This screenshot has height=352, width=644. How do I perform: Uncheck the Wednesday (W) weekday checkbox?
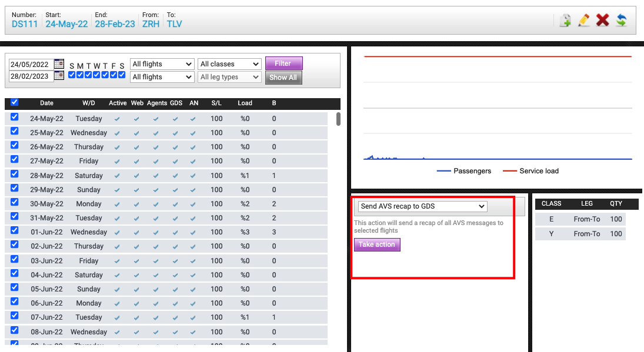pyautogui.click(x=96, y=75)
